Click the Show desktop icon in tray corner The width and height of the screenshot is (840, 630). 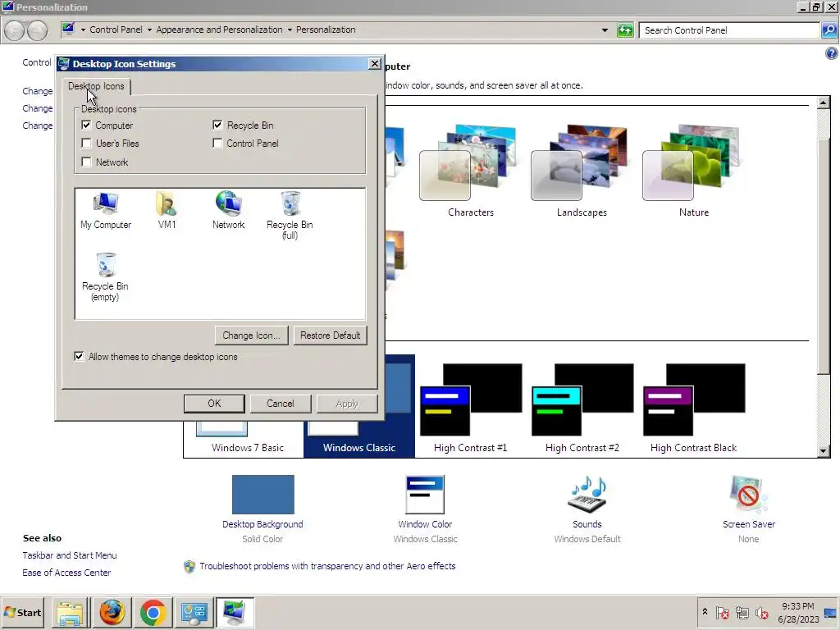pyautogui.click(x=831, y=612)
